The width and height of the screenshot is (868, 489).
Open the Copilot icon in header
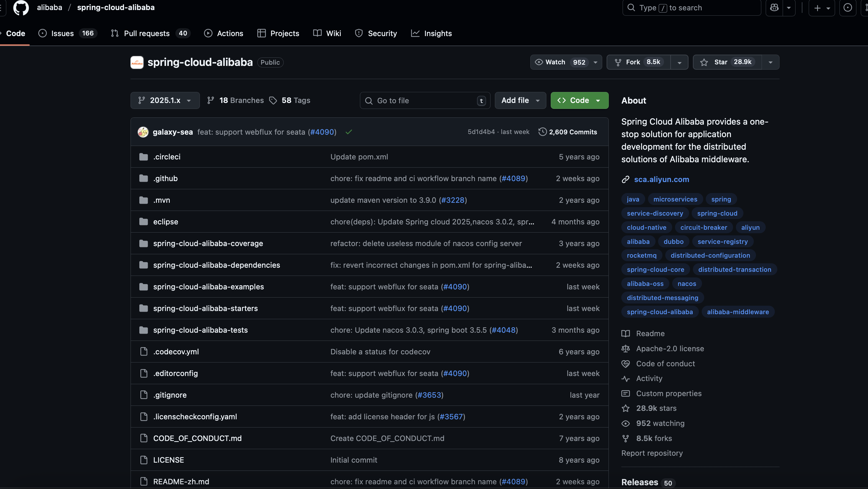tap(774, 8)
